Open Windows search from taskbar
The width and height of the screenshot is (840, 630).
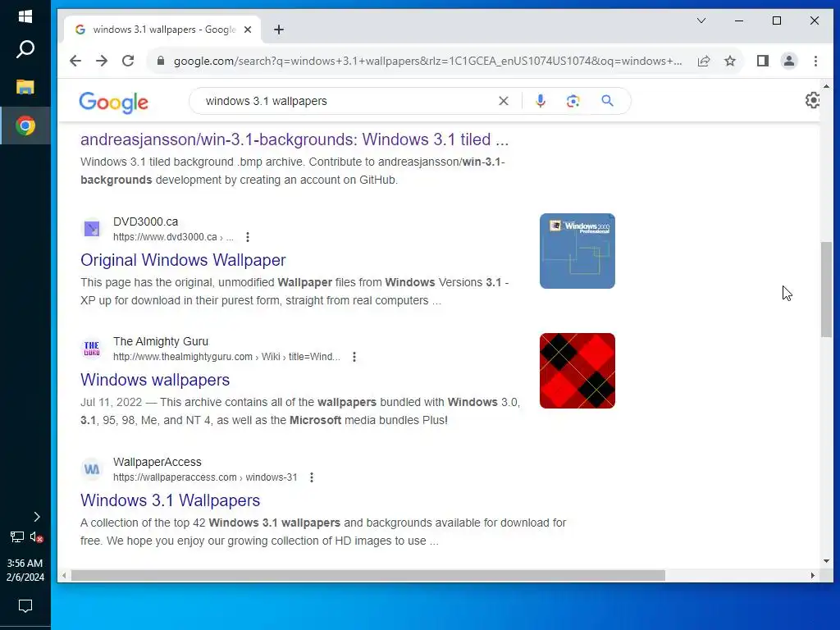(25, 49)
